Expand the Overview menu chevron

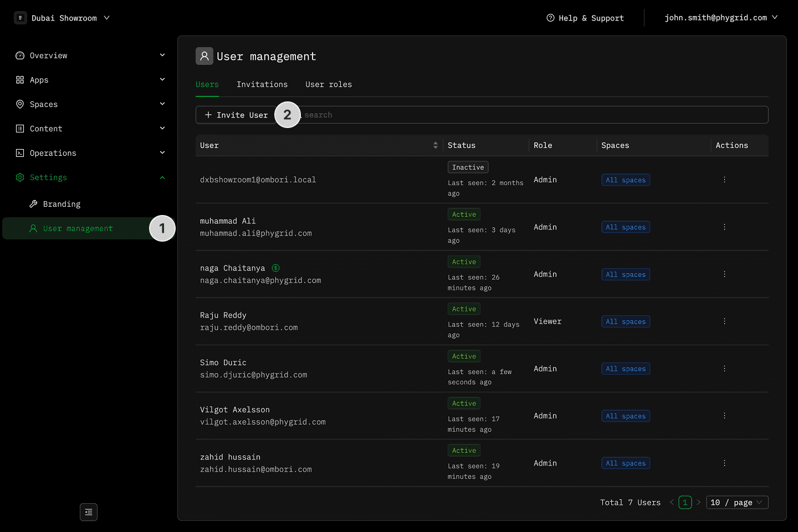click(x=162, y=55)
